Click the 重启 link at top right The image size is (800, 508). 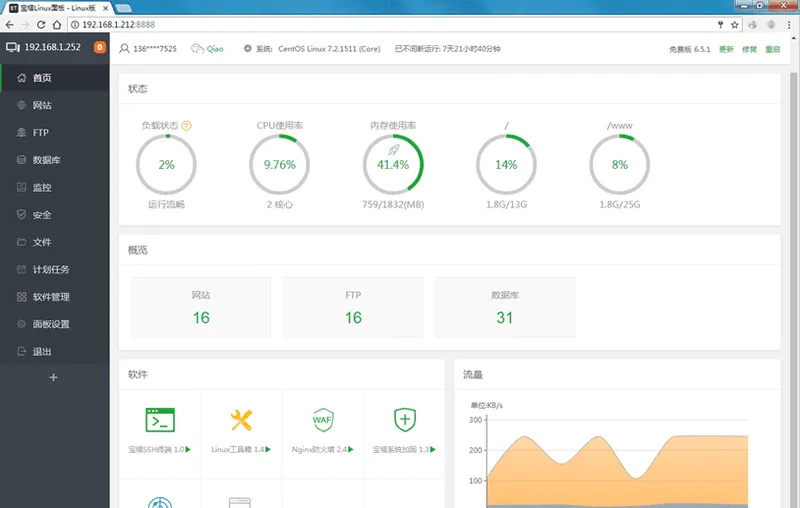[773, 49]
